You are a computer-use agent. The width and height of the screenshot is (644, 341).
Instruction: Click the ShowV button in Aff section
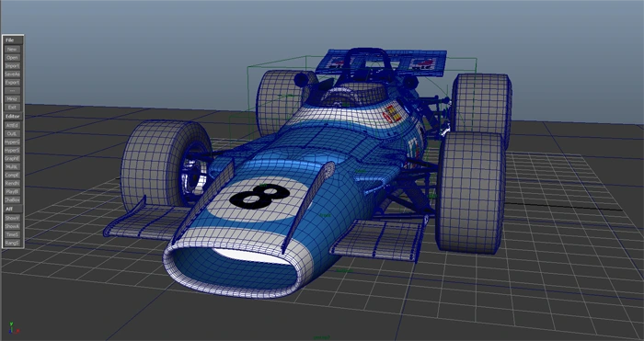coord(12,218)
